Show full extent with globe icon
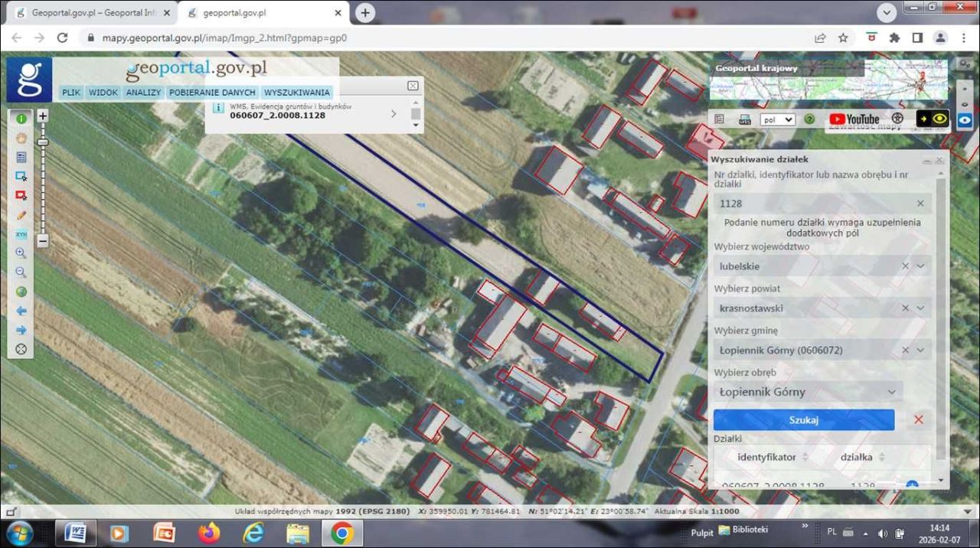980x548 pixels. (x=21, y=292)
